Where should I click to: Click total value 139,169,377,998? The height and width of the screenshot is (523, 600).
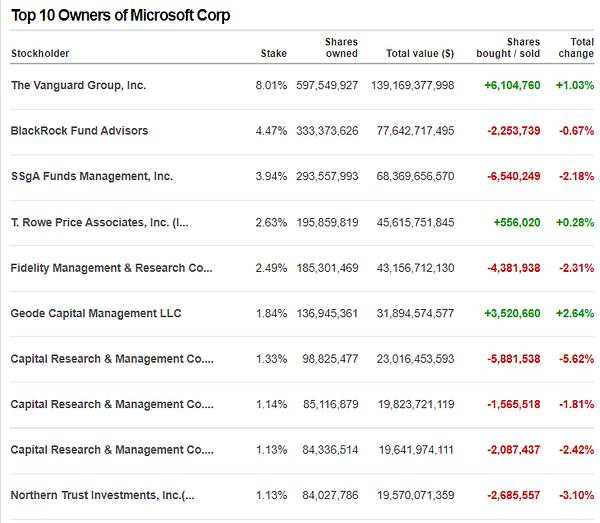[x=412, y=85]
